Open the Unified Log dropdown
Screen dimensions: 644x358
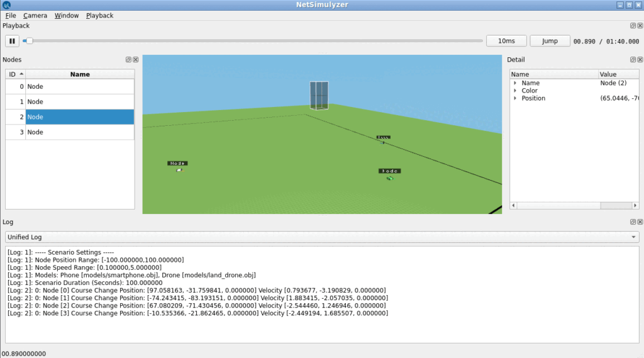tap(322, 237)
